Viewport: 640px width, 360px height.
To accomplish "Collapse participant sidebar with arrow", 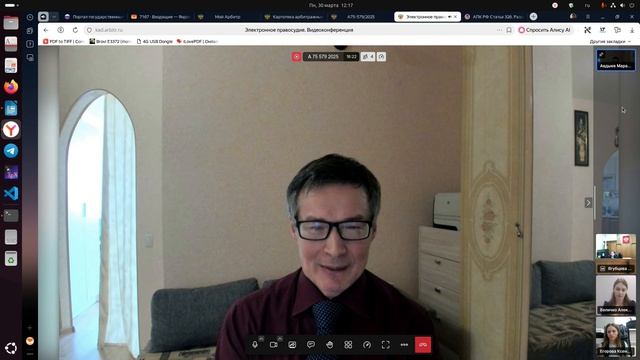I will 588,202.
